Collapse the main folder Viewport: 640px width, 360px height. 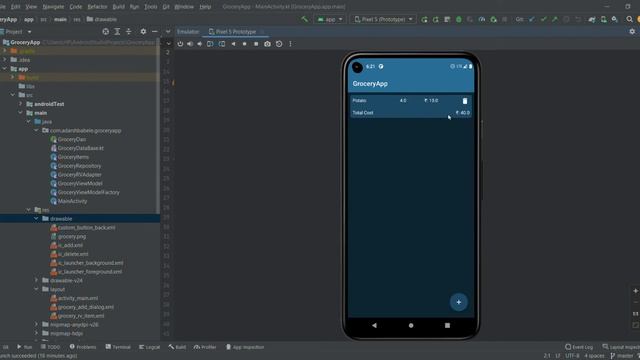(20, 113)
